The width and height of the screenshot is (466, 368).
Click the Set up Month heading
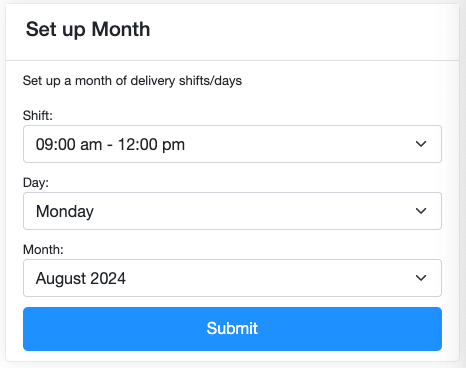(x=88, y=30)
